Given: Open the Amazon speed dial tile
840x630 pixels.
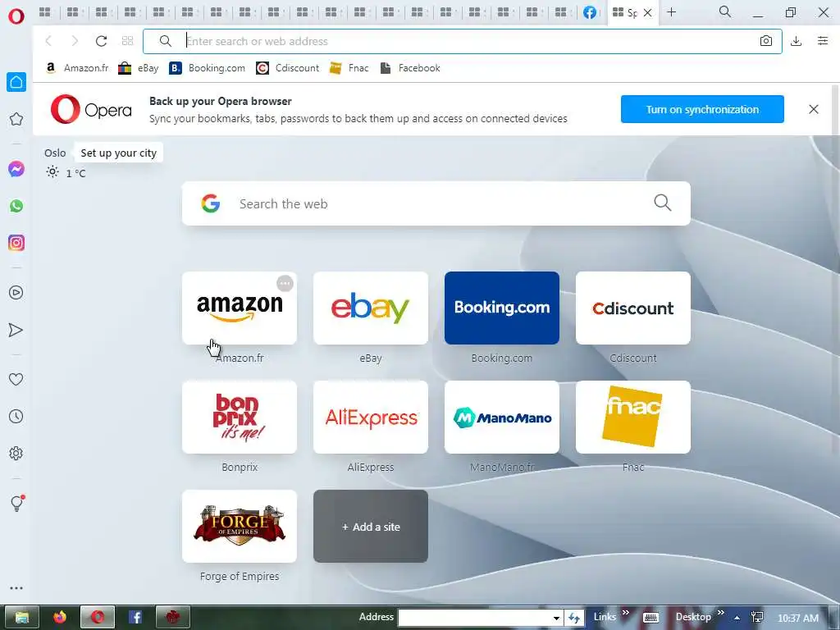Looking at the screenshot, I should [240, 308].
